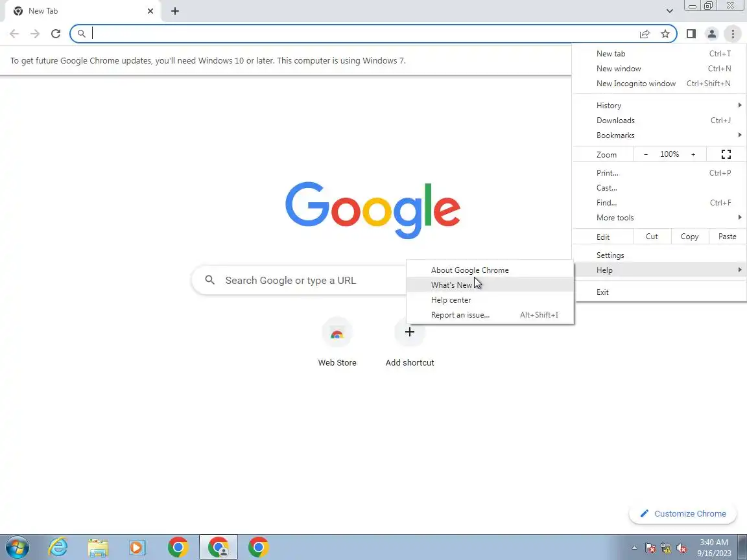Click the Add shortcut plus icon
The height and width of the screenshot is (560, 747).
[410, 332]
